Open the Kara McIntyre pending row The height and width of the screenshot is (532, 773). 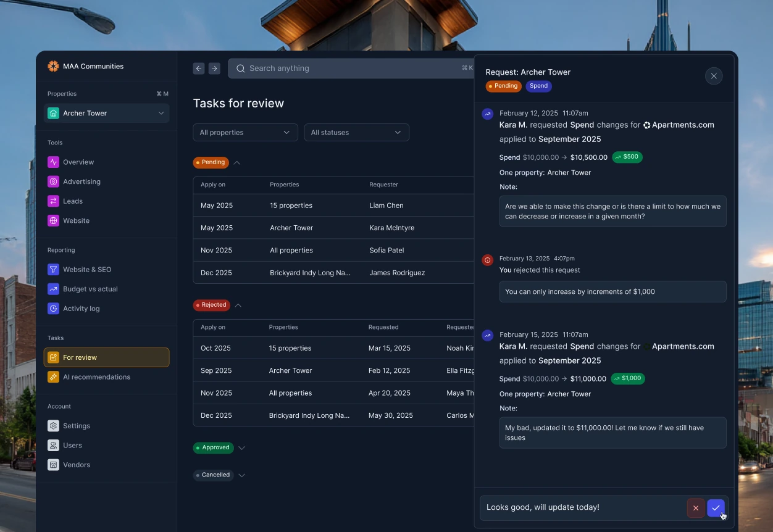pyautogui.click(x=333, y=228)
